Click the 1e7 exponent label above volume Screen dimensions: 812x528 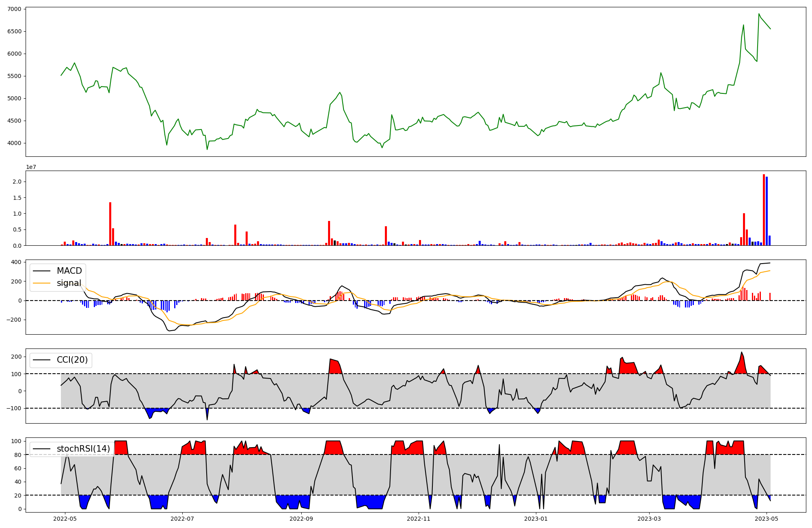31,167
